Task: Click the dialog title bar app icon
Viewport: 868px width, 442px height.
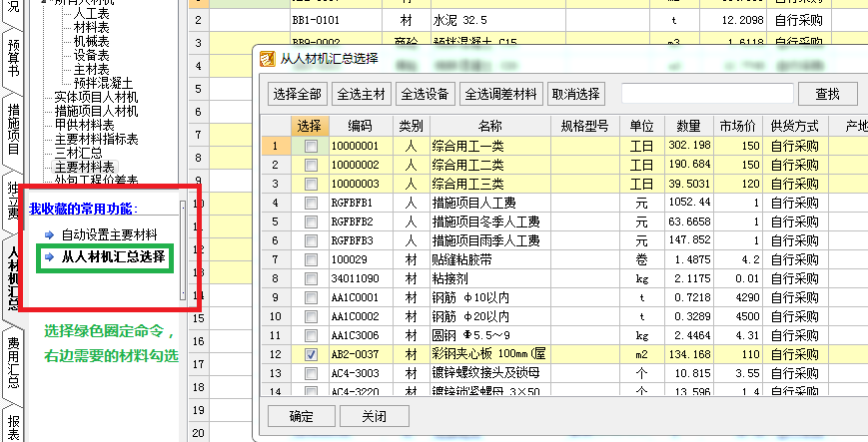Action: [x=268, y=58]
